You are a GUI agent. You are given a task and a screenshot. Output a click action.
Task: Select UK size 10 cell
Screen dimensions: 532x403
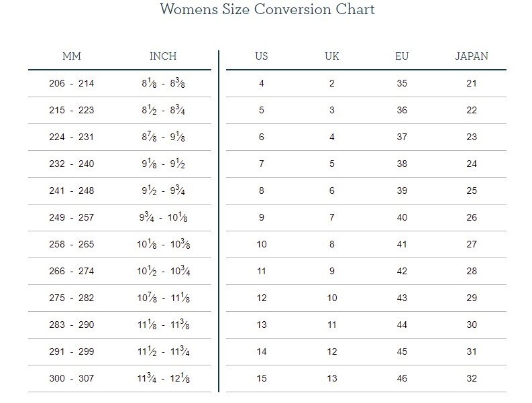(332, 298)
